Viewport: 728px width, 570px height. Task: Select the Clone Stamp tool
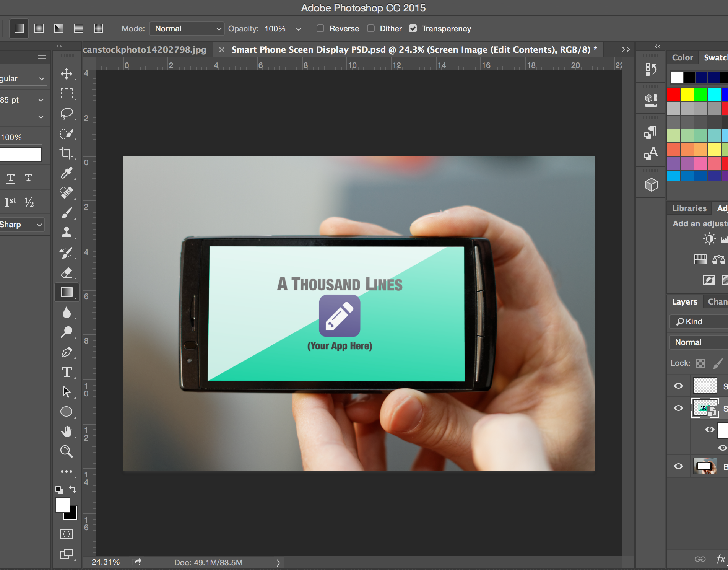point(67,233)
